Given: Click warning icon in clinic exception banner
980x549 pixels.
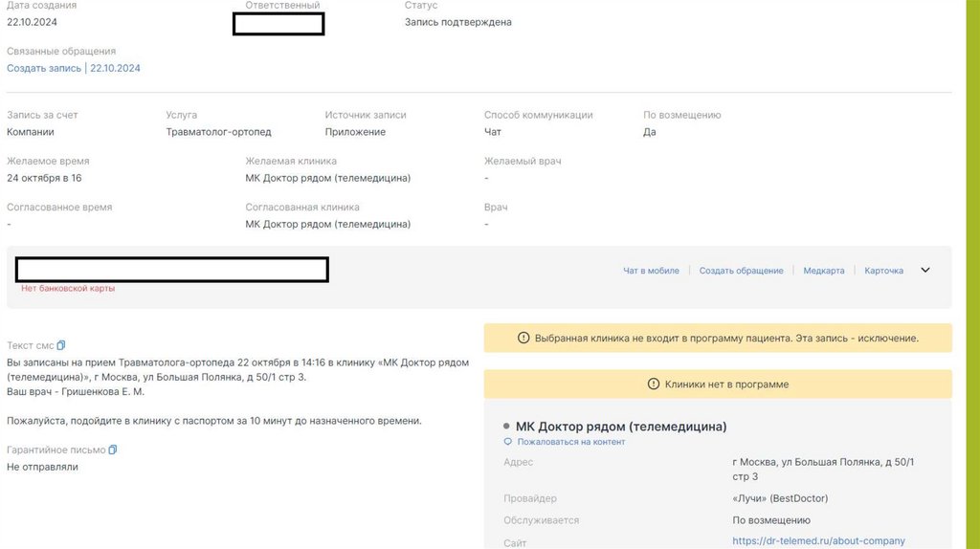Looking at the screenshot, I should click(523, 338).
